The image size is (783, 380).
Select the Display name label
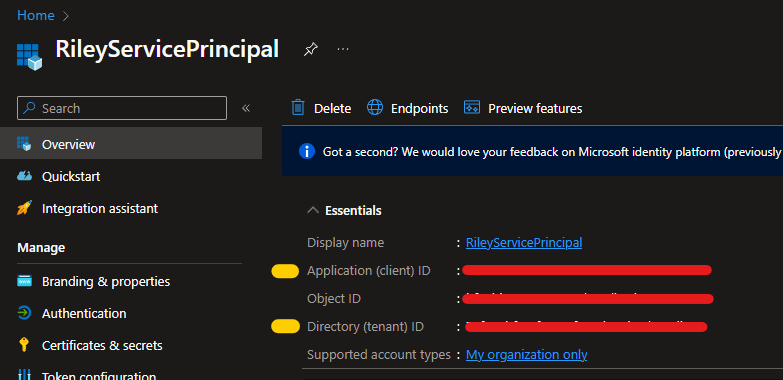click(346, 243)
